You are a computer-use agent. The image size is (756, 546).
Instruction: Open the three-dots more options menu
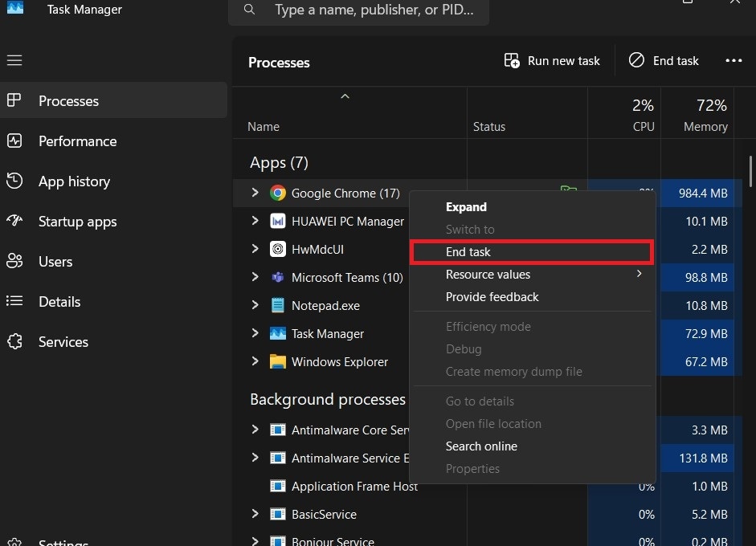click(x=734, y=60)
